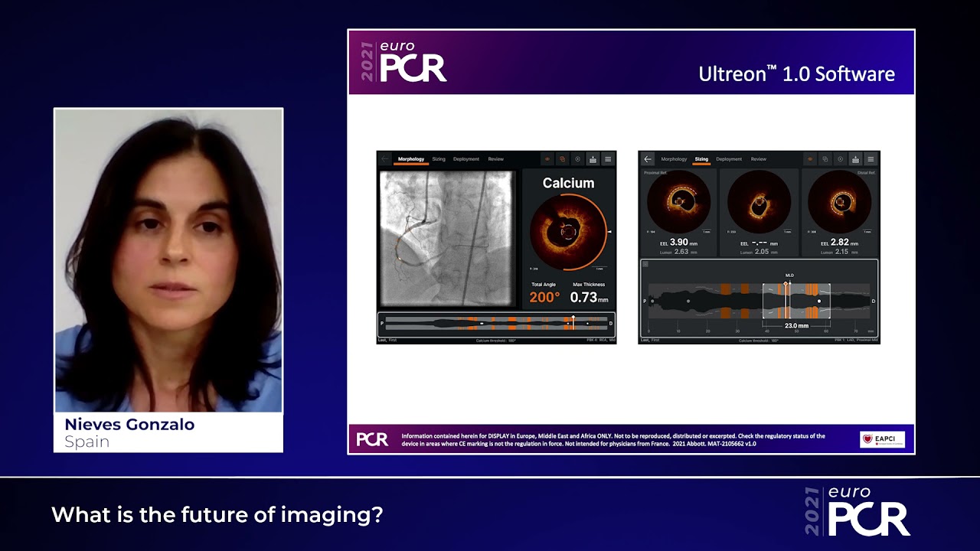Click the Nieves Gonzalo name caption
The width and height of the screenshot is (980, 551).
(x=129, y=424)
